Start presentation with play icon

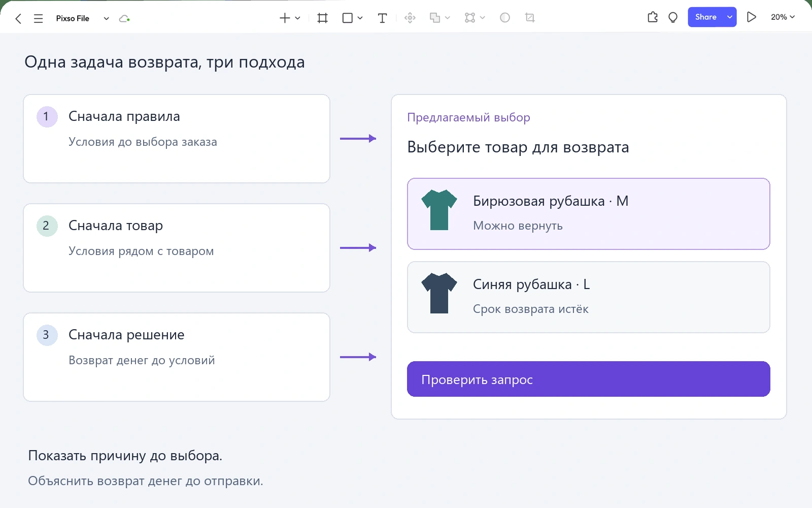(752, 17)
